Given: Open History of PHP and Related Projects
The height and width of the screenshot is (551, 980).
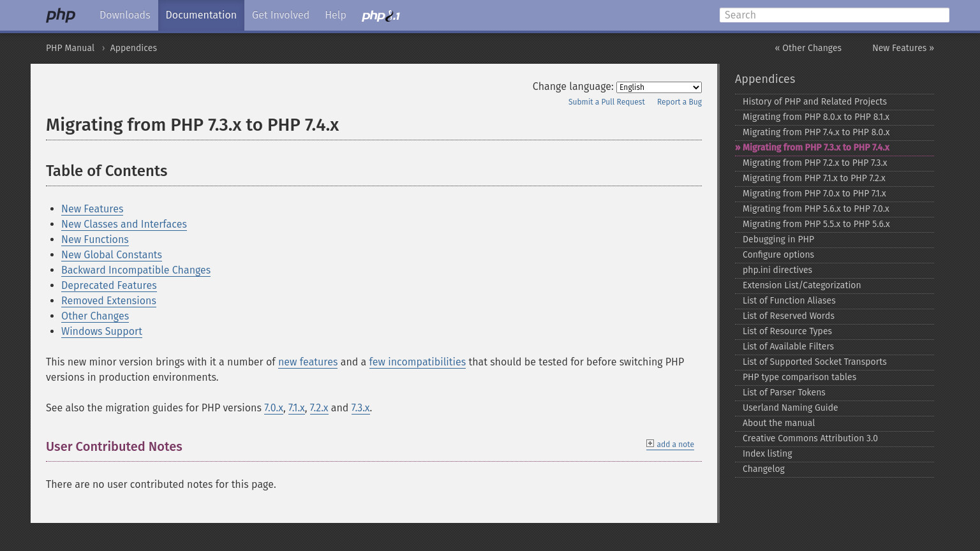Looking at the screenshot, I should tap(835, 102).
